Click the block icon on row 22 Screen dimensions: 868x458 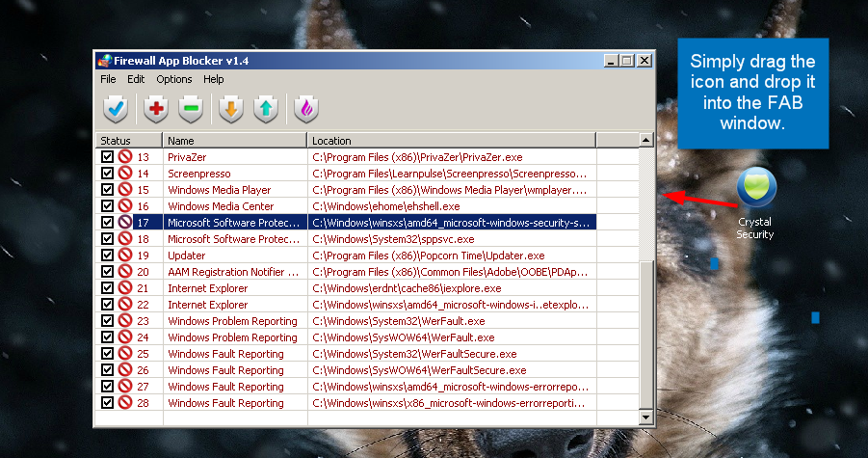125,305
